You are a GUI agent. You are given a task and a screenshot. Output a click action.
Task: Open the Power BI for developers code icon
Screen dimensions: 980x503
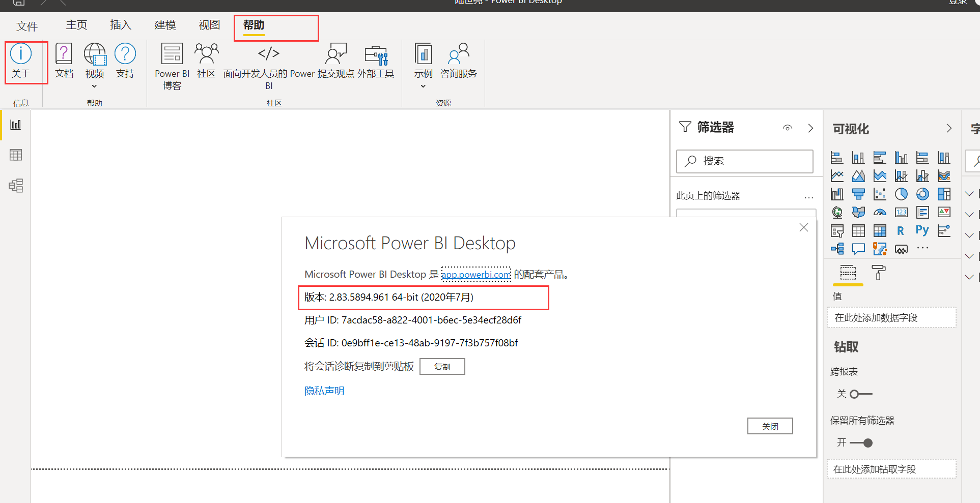pyautogui.click(x=269, y=53)
